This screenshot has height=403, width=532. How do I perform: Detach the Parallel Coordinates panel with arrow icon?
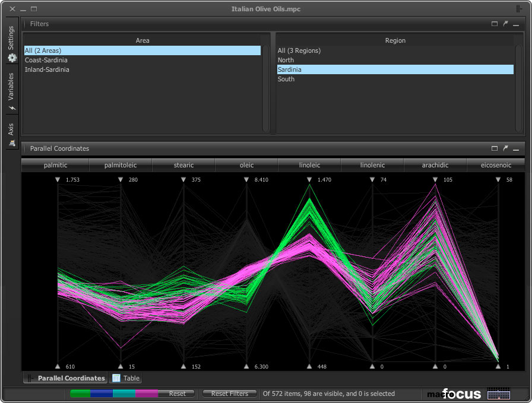[x=505, y=148]
